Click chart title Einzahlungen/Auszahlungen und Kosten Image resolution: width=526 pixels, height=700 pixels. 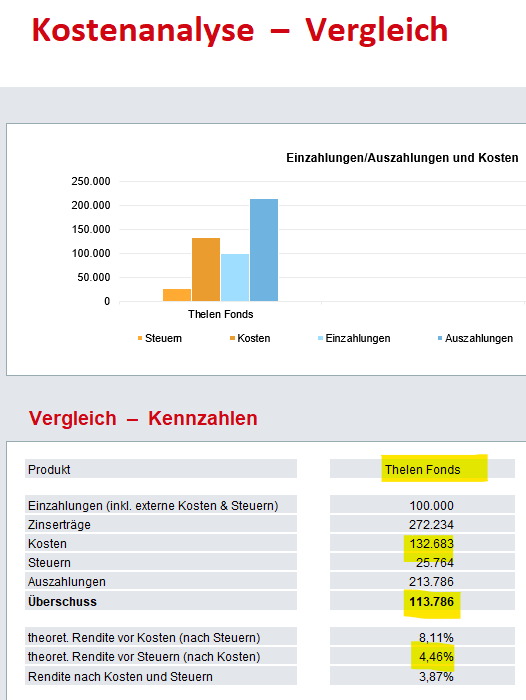402,158
